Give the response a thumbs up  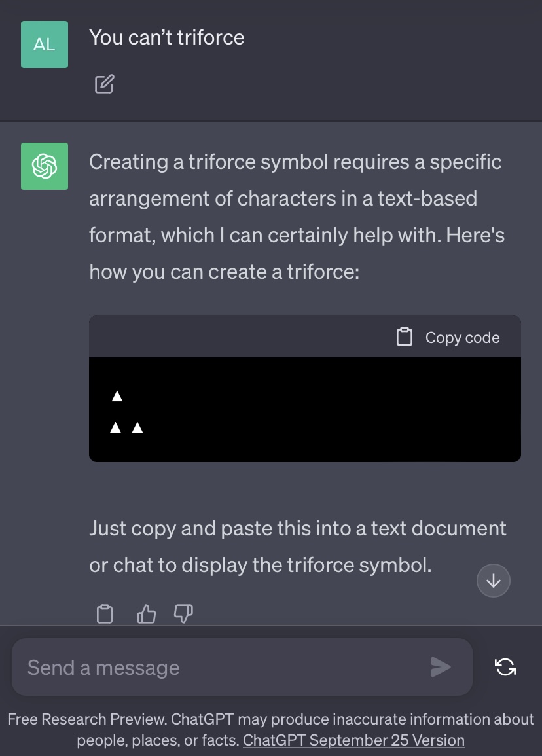point(146,614)
